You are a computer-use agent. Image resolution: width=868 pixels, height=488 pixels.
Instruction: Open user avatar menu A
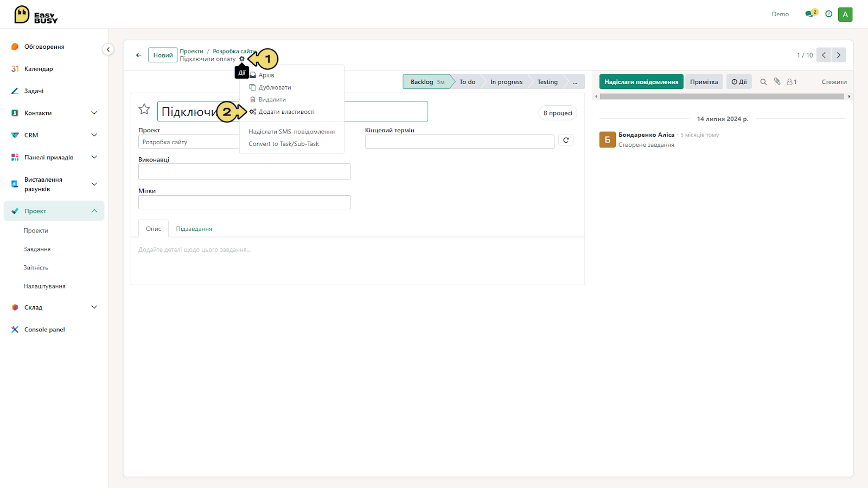[845, 15]
